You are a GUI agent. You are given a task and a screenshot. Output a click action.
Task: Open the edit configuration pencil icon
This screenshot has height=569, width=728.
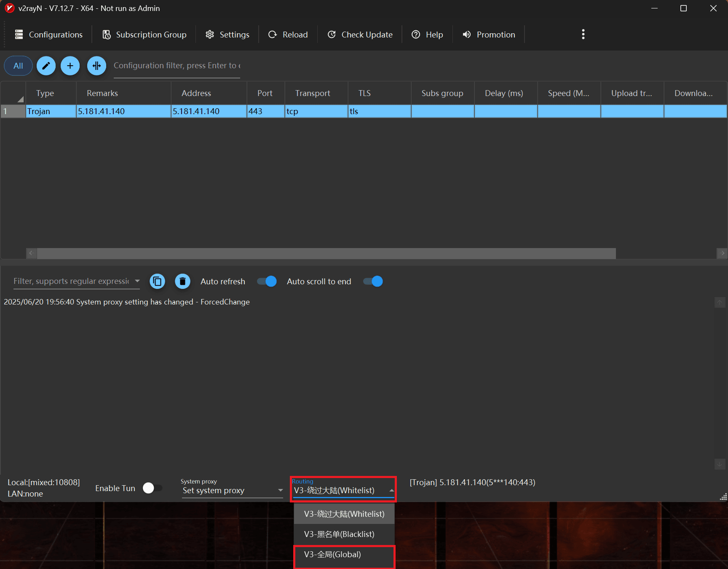[x=46, y=66]
